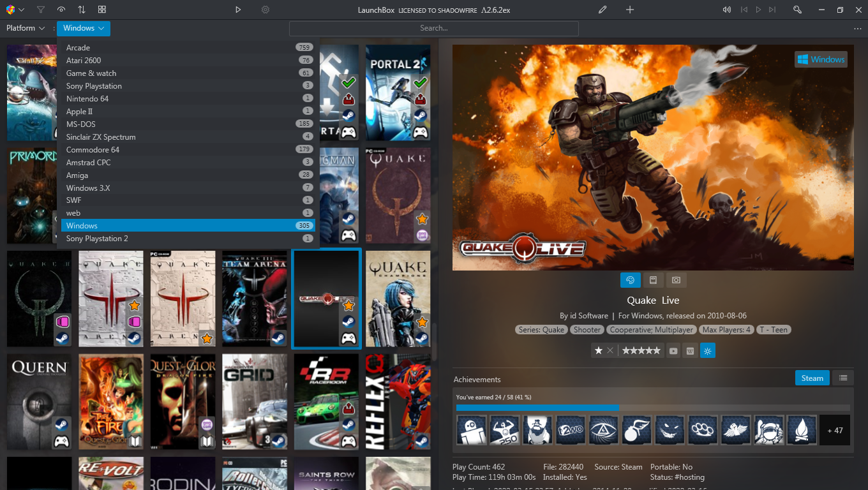868x490 pixels.
Task: Collapse the Windows platform dropdown button
Action: (x=84, y=28)
